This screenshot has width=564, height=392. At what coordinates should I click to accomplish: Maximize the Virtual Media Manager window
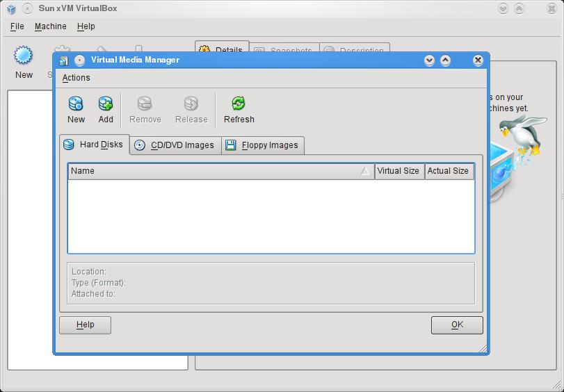tap(445, 60)
